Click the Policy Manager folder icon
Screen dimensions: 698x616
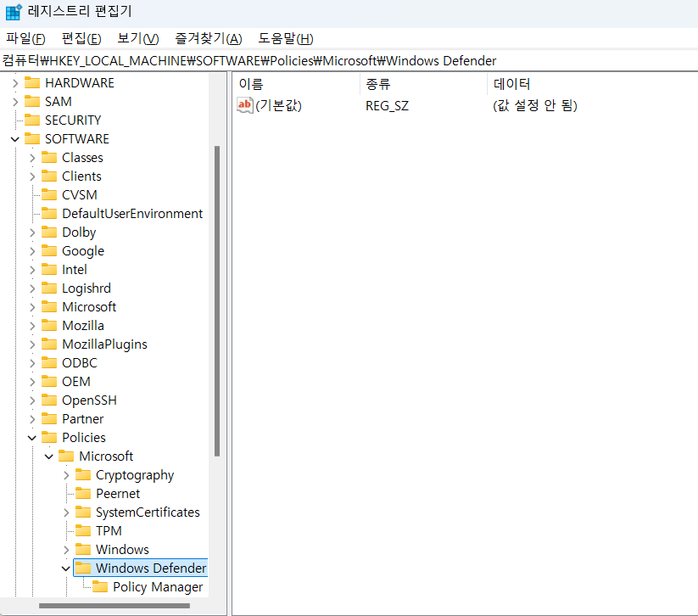[100, 587]
